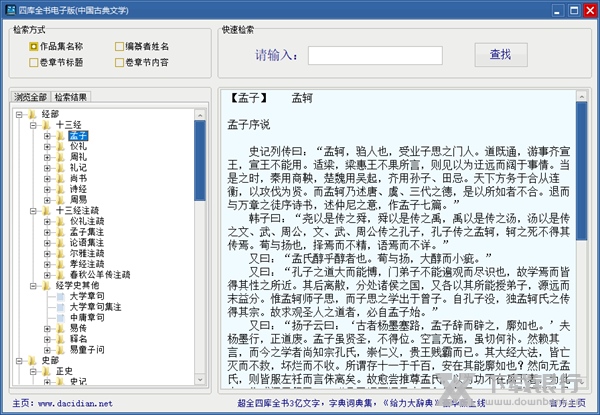Click the folder icon beside 周礼
Image resolution: width=600 pixels, height=415 pixels.
(60, 157)
